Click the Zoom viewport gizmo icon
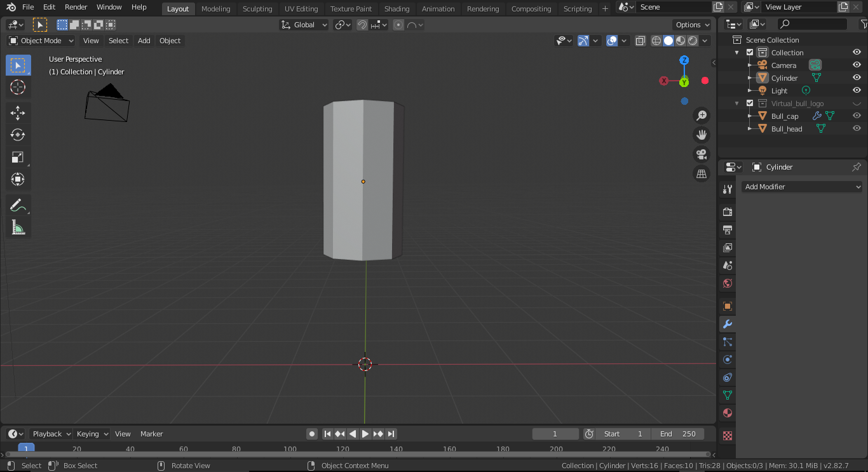 pos(702,116)
